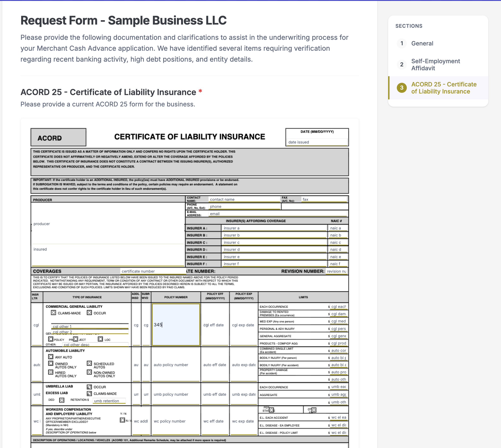Viewport: 501px width, 448px height.
Task: Focus the contact name field
Action: [244, 199]
